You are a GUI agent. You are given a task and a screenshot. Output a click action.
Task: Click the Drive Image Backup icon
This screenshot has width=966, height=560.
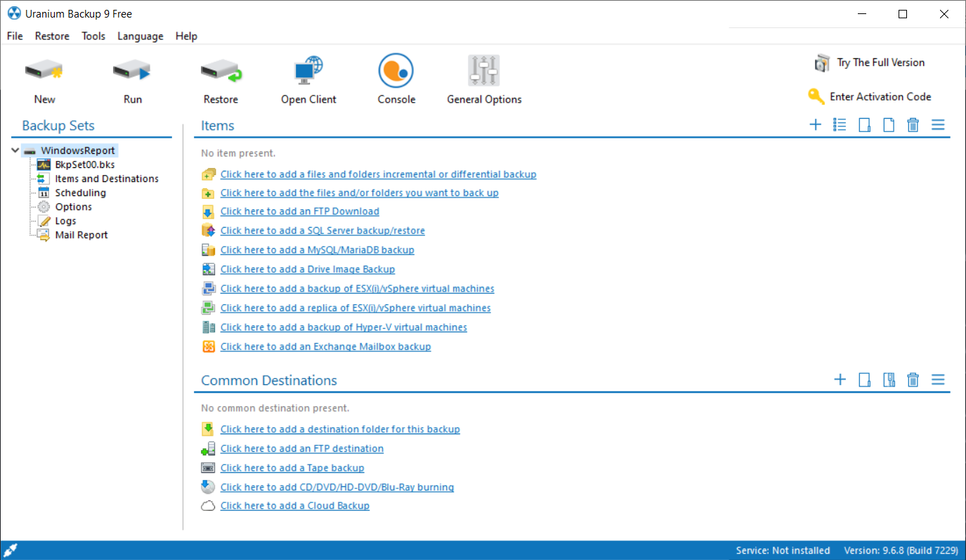[208, 269]
